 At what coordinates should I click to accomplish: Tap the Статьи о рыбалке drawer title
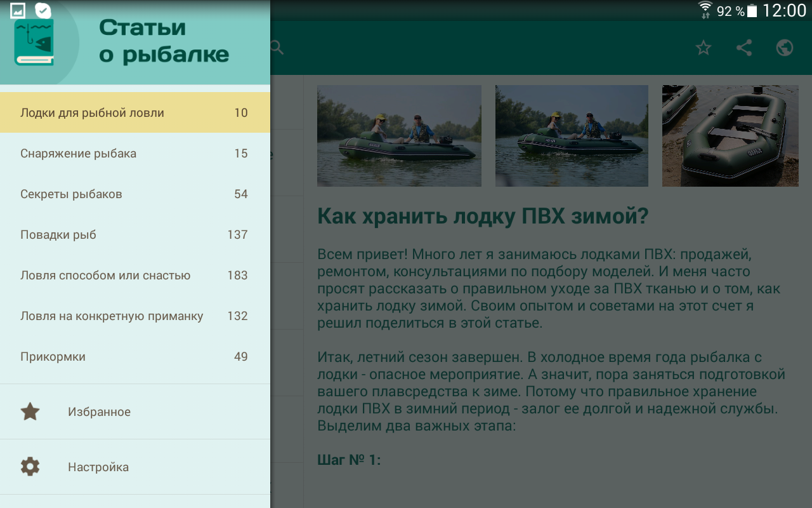tap(164, 41)
